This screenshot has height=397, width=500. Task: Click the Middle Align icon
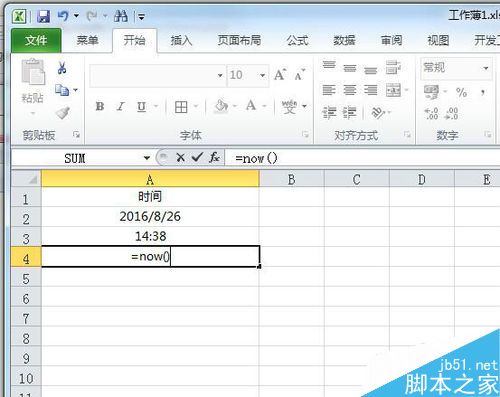(350, 68)
